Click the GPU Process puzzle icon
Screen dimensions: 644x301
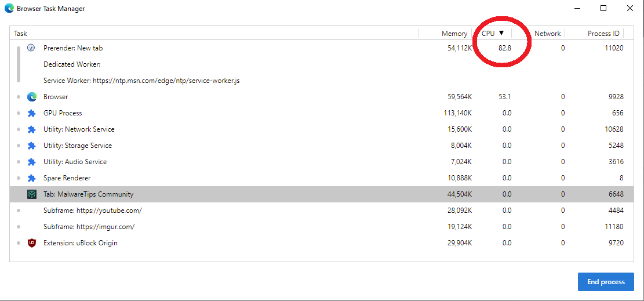click(x=32, y=113)
